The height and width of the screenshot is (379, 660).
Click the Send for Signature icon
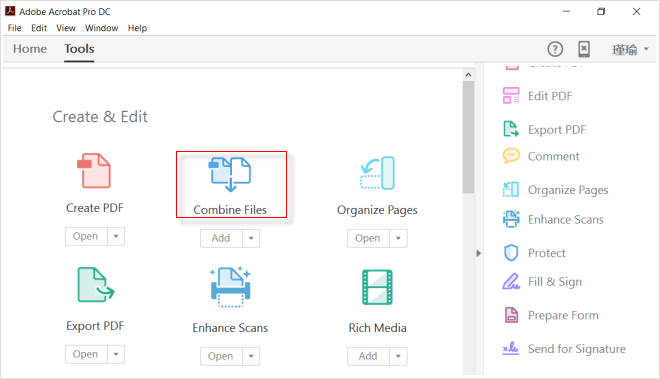[x=511, y=348]
